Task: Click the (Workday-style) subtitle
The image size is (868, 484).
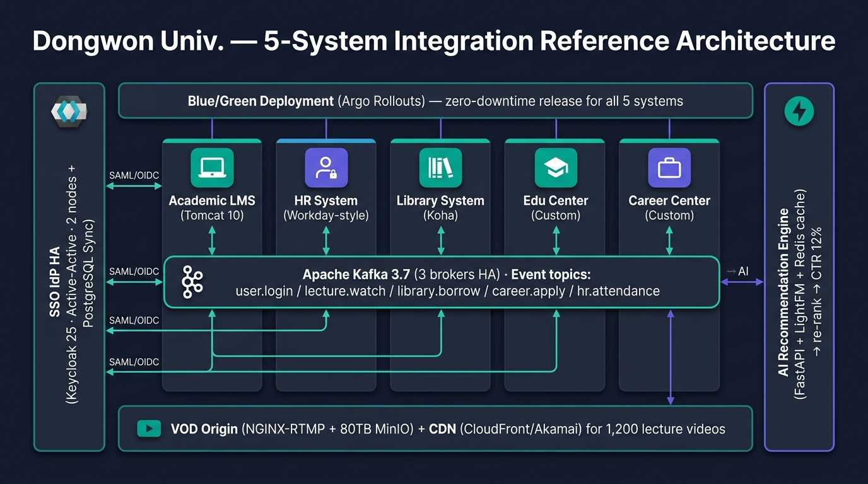Action: click(x=326, y=216)
